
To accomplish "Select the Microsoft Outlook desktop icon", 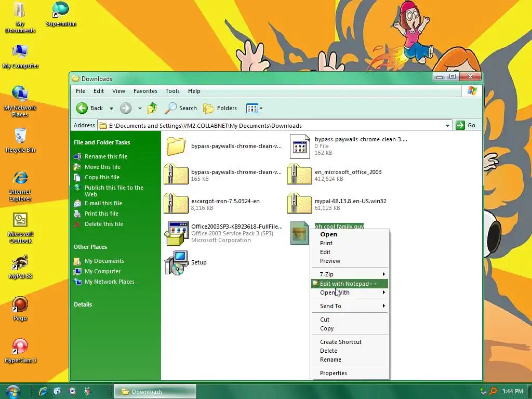I will (x=20, y=228).
